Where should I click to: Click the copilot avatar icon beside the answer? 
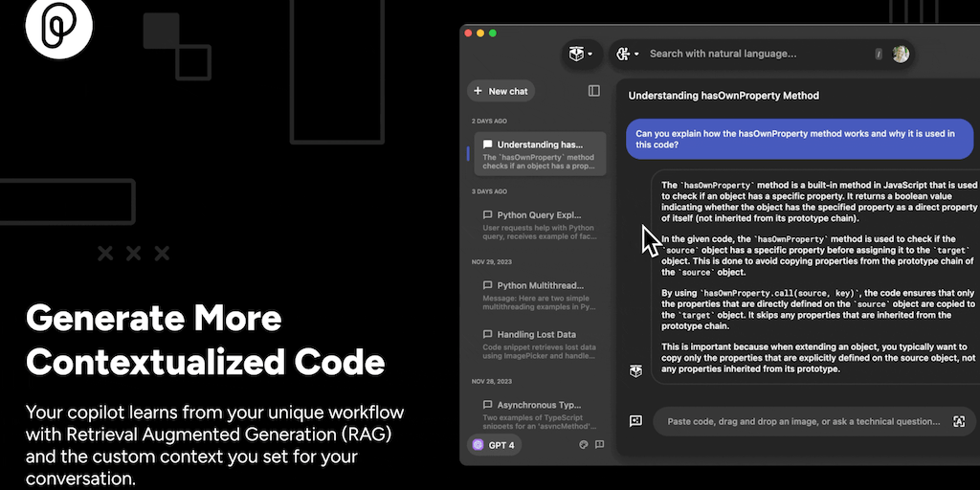tap(635, 371)
